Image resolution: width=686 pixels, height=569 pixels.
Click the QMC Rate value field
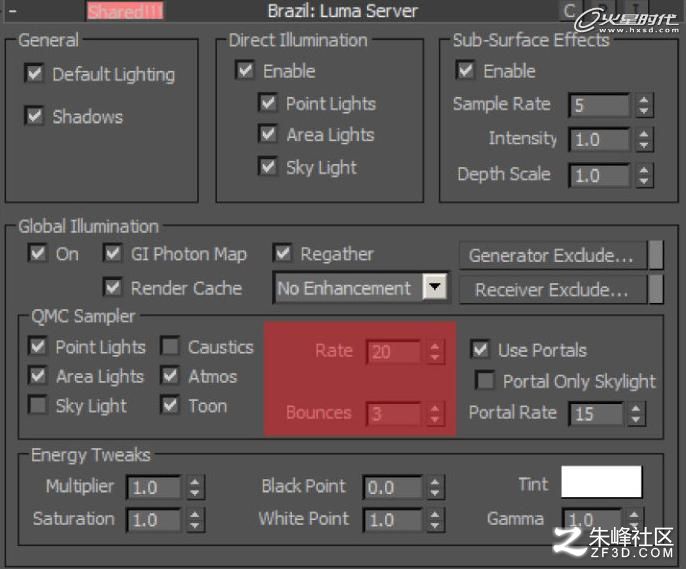[x=394, y=352]
